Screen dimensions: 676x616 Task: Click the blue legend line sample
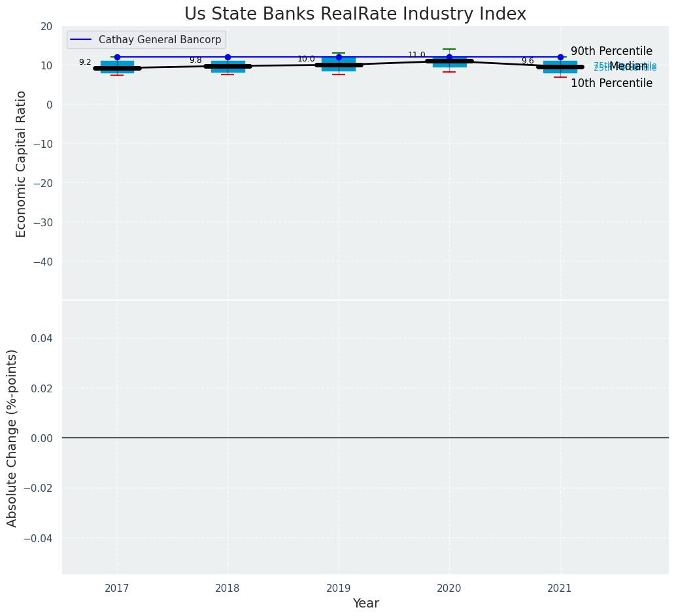pyautogui.click(x=82, y=40)
